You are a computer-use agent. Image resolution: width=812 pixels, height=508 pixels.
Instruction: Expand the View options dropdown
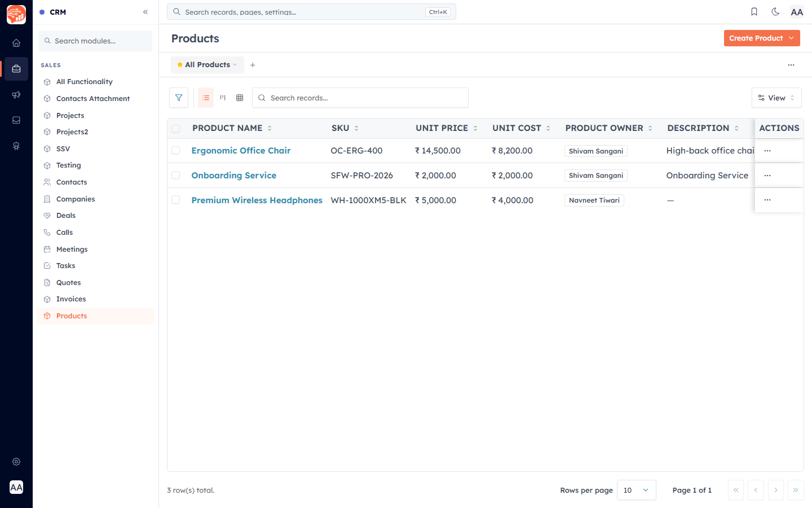tap(776, 98)
